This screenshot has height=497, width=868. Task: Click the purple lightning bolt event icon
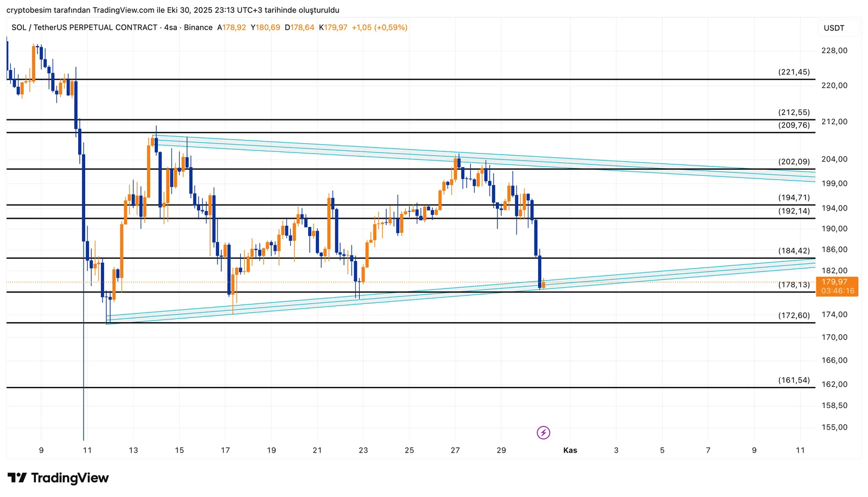coord(543,432)
